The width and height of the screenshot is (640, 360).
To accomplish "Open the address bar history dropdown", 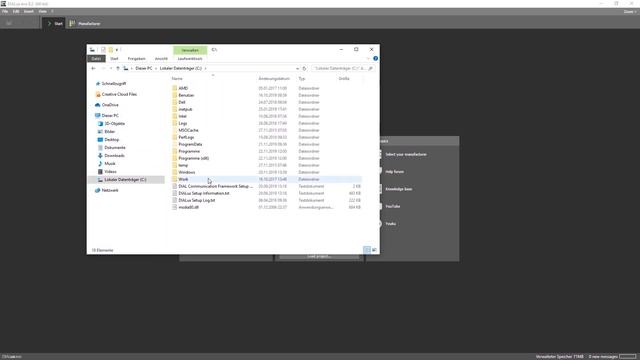I will [297, 69].
